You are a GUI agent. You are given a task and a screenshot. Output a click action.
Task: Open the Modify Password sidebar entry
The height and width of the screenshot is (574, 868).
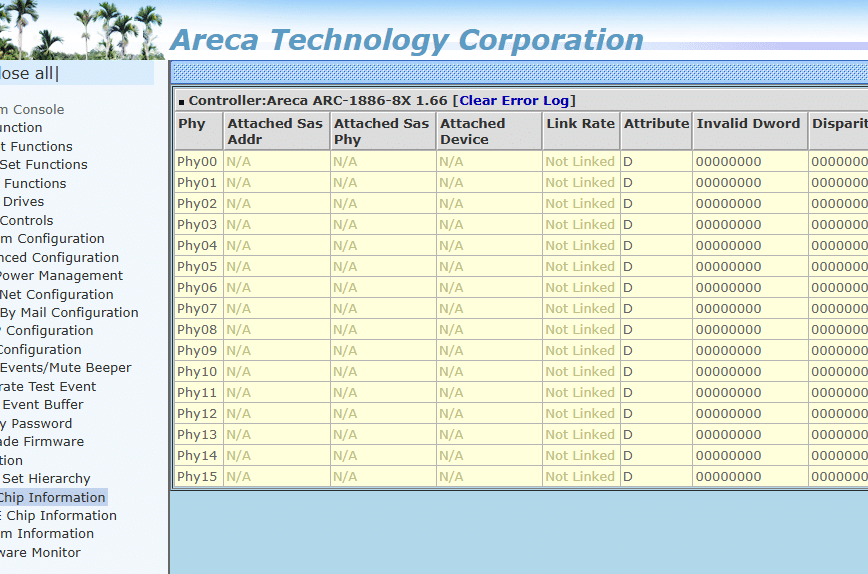(36, 424)
